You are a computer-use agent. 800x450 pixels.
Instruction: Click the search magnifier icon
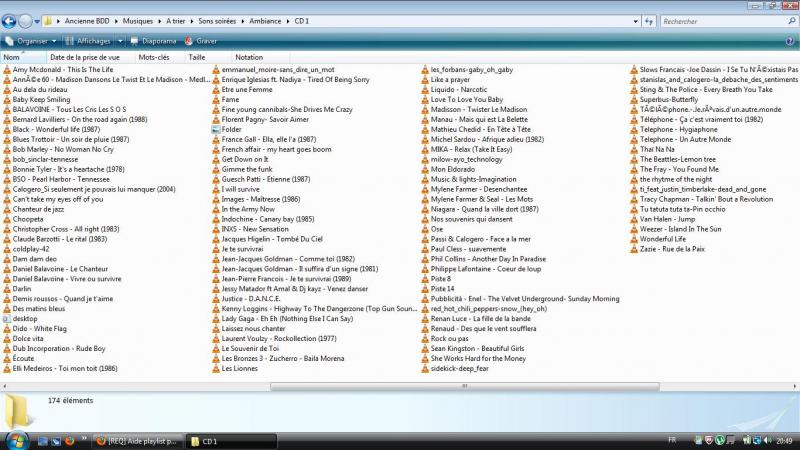792,21
